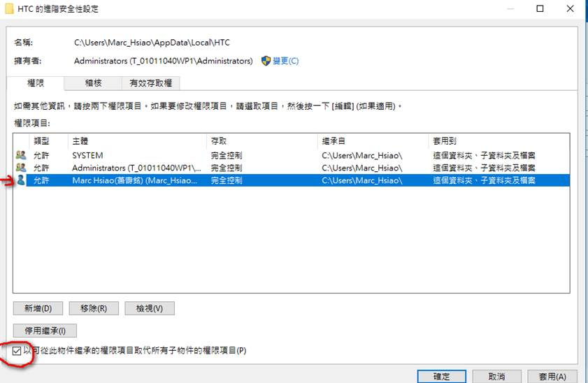
Task: Click the Administrators row group icon
Action: coord(21,167)
